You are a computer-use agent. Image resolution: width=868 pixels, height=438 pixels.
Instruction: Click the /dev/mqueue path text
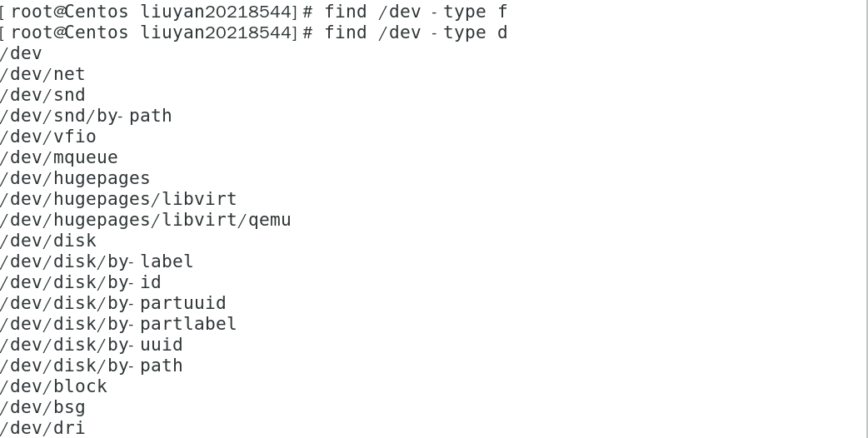coord(59,157)
